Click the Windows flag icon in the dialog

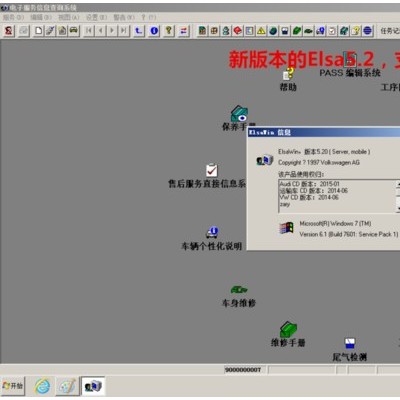[286, 228]
